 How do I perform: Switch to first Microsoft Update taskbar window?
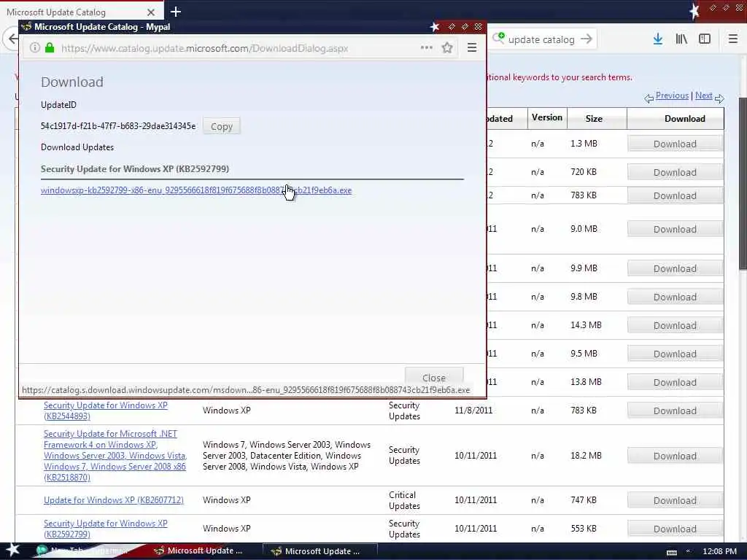point(199,551)
